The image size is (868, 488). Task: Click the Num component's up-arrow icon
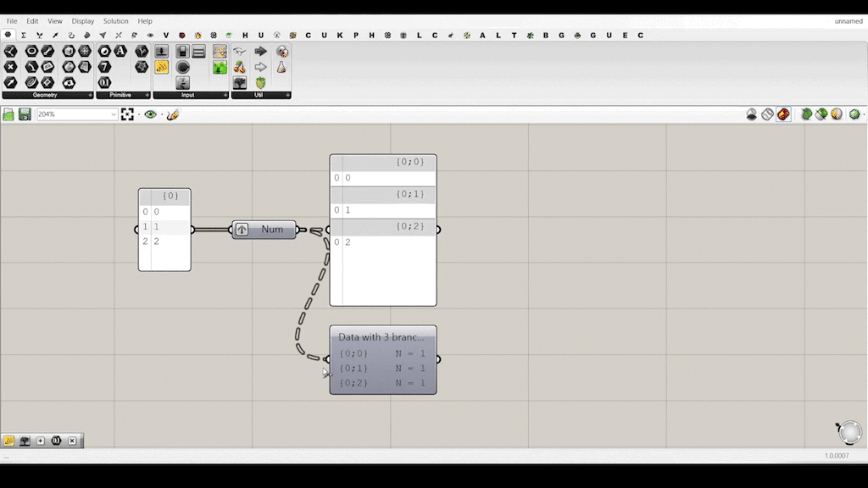click(242, 229)
